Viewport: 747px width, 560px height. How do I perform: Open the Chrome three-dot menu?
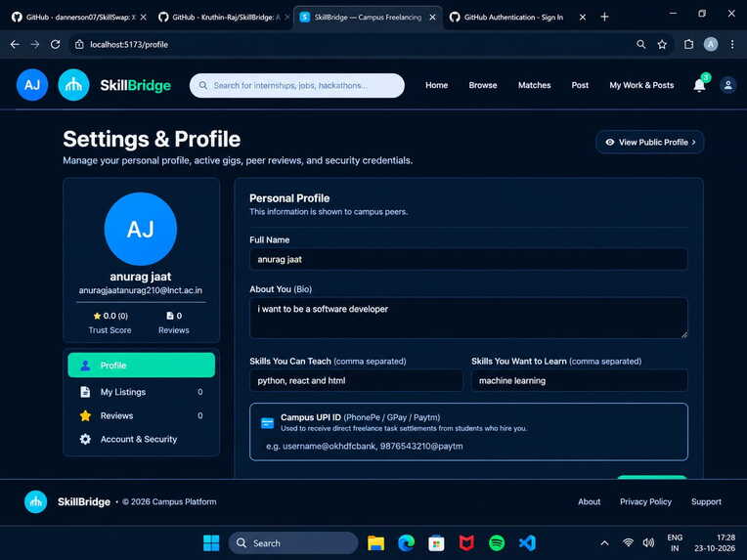pos(732,44)
